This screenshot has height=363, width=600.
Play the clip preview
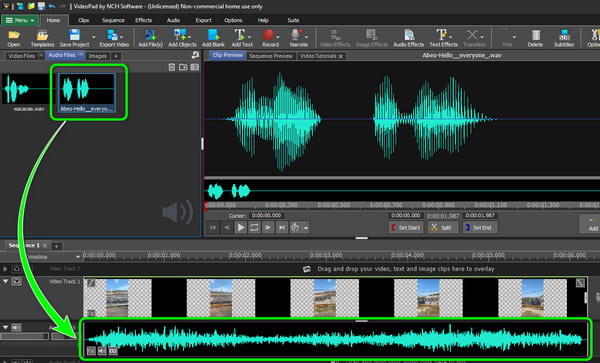click(x=241, y=228)
